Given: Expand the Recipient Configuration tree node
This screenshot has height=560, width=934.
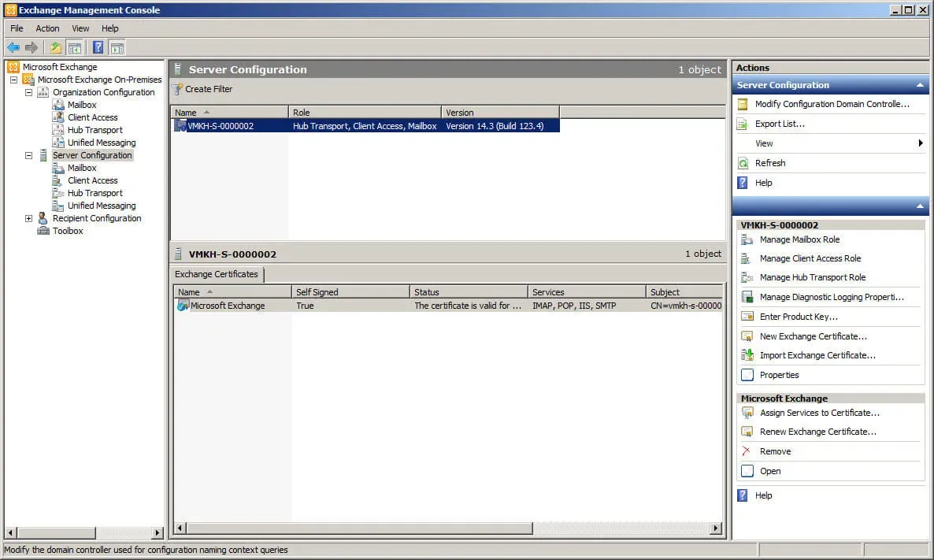Looking at the screenshot, I should pyautogui.click(x=28, y=219).
